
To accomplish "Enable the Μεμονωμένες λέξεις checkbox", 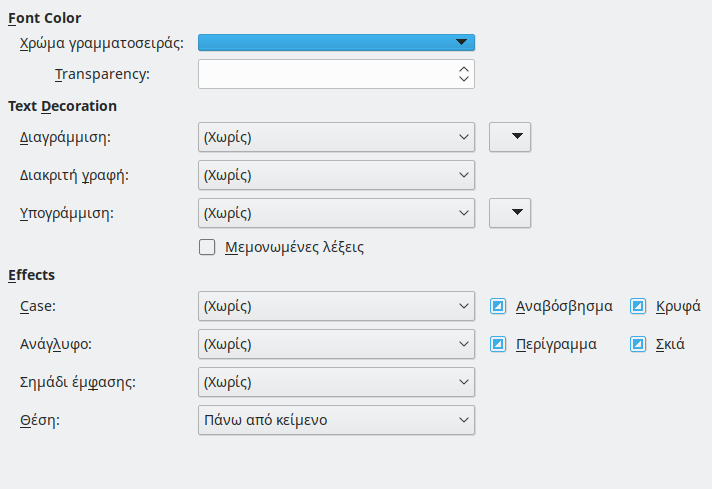I will pyautogui.click(x=207, y=247).
